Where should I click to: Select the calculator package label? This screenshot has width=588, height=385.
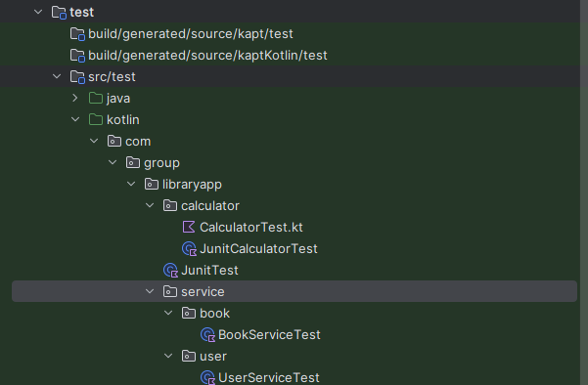click(x=210, y=205)
